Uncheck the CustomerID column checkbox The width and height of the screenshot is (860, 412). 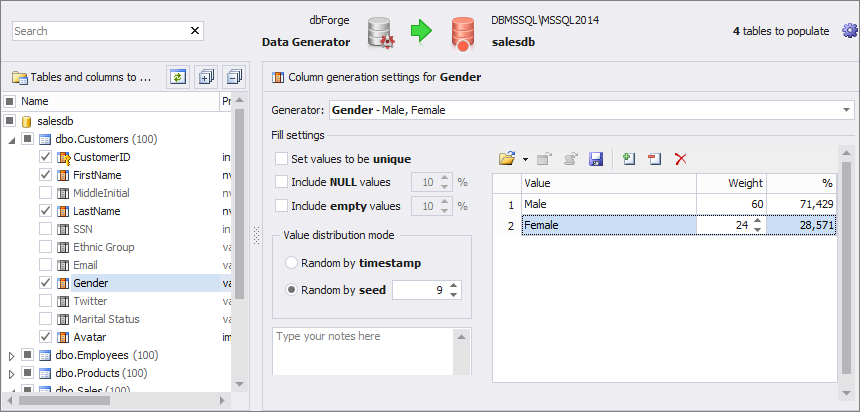46,157
